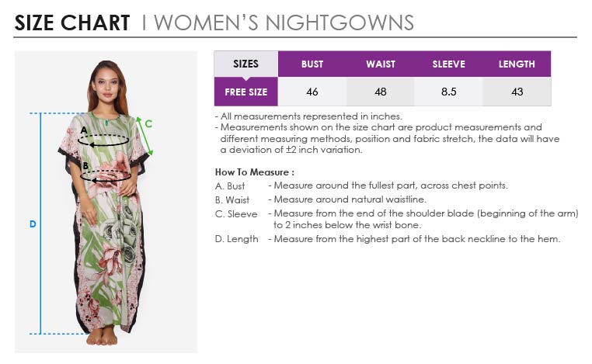Click the bust value 46 cell

pyautogui.click(x=312, y=92)
